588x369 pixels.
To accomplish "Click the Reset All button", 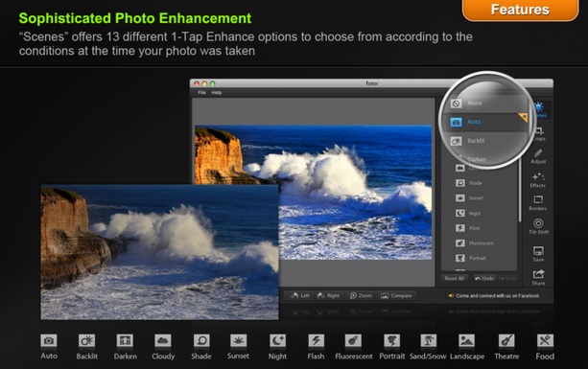I will point(454,278).
